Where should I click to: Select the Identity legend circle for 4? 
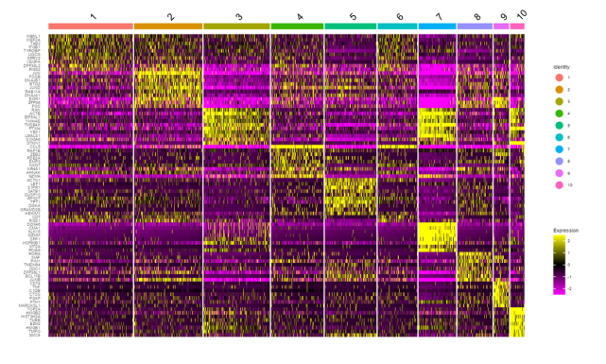[x=560, y=113]
